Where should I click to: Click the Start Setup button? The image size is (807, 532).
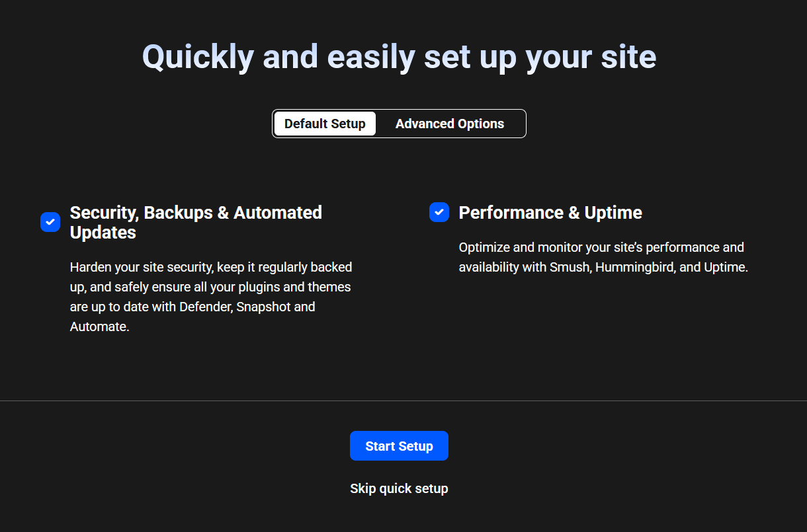pos(399,446)
